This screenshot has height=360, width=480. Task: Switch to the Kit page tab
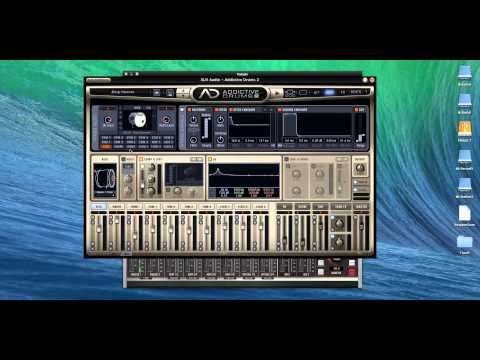317,92
